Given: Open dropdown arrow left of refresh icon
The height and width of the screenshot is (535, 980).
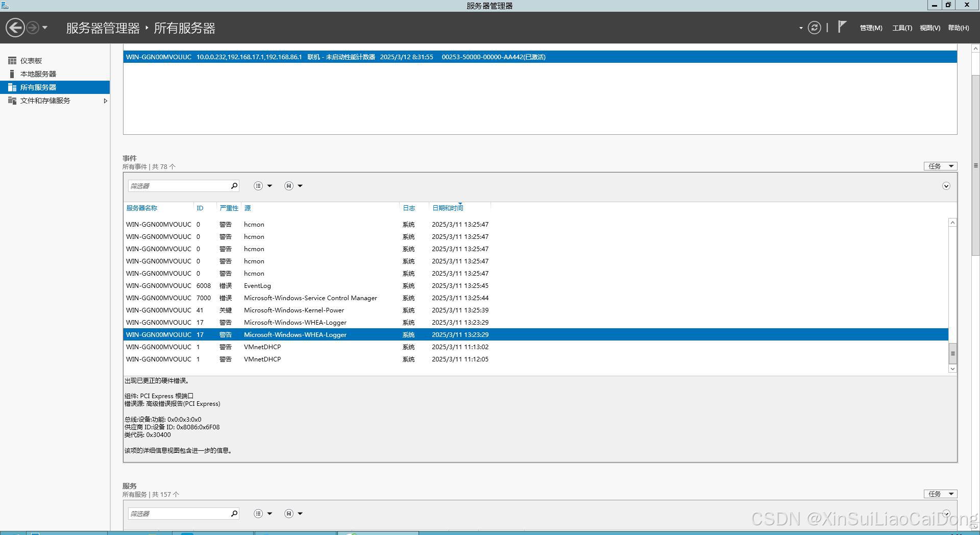Looking at the screenshot, I should [x=801, y=28].
